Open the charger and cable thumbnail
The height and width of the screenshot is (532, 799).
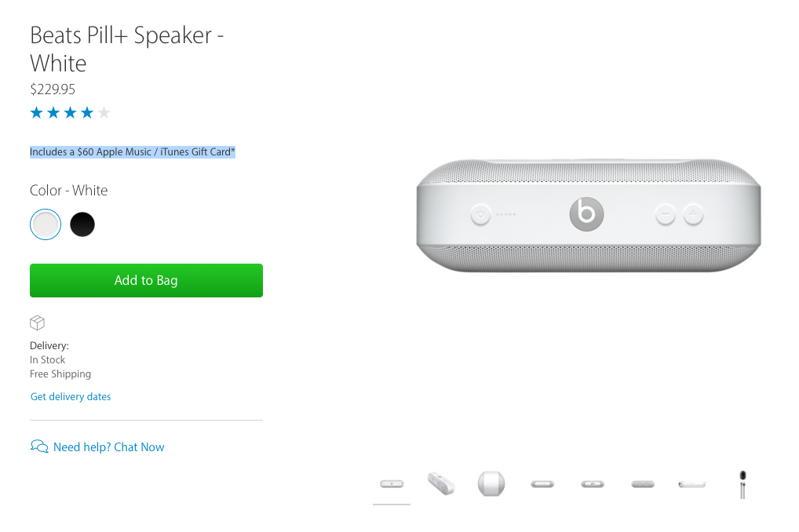(x=742, y=484)
